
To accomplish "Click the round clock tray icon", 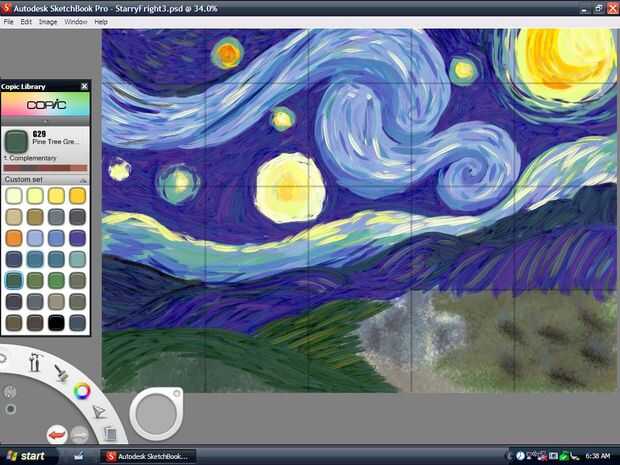I will click(521, 456).
